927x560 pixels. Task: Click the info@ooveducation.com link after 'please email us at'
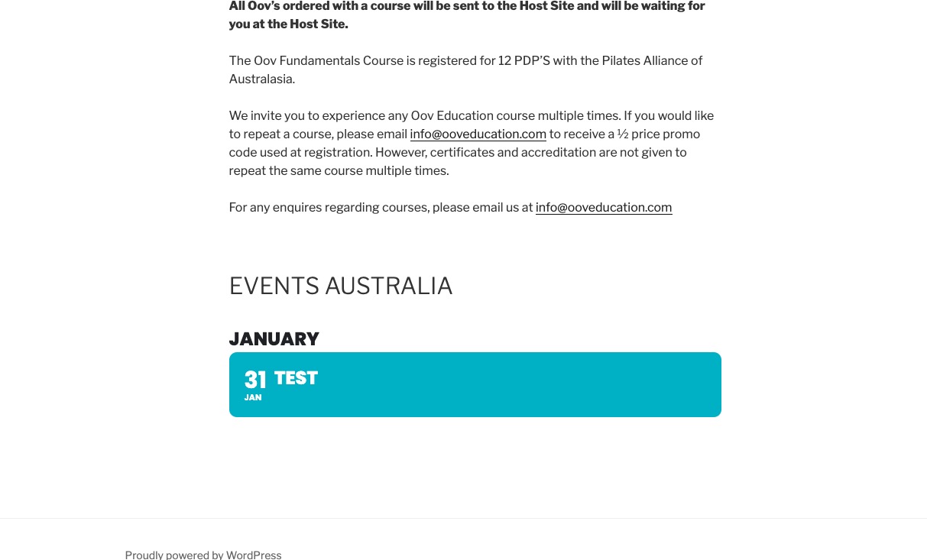pos(604,208)
